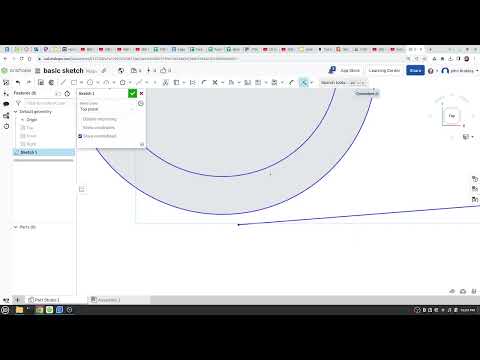This screenshot has width=480, height=360.
Task: Click the Undo arrow in sketch toolbar
Action: coord(18,82)
